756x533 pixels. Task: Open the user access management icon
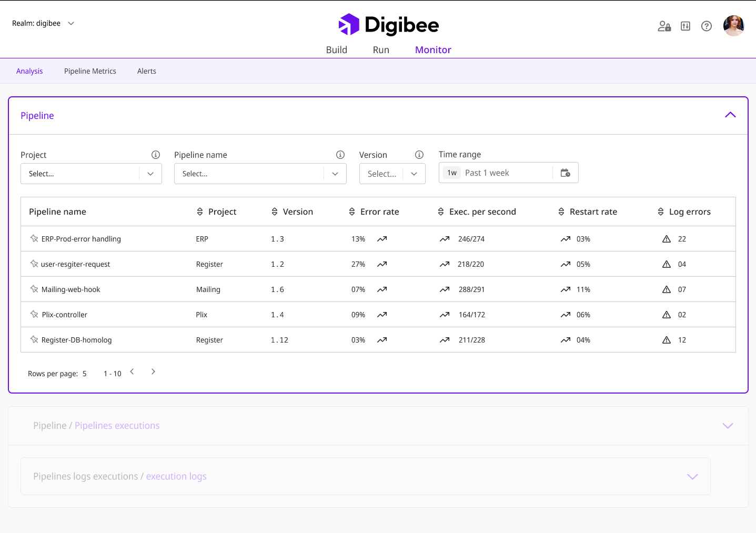(x=664, y=26)
